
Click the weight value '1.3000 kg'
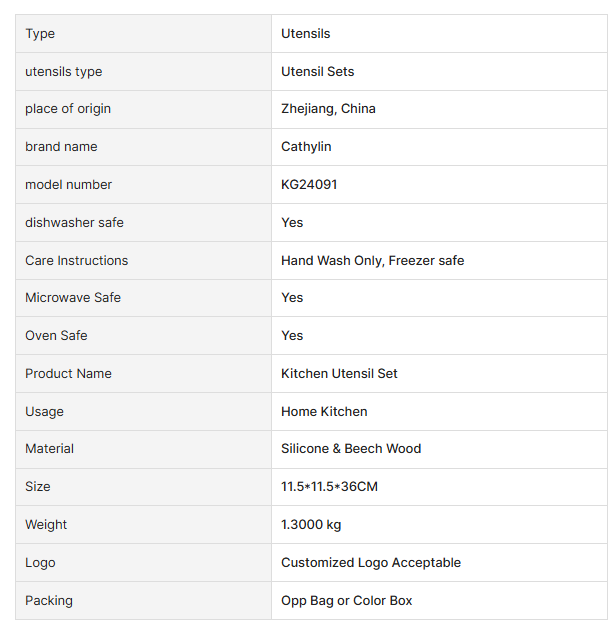311,525
